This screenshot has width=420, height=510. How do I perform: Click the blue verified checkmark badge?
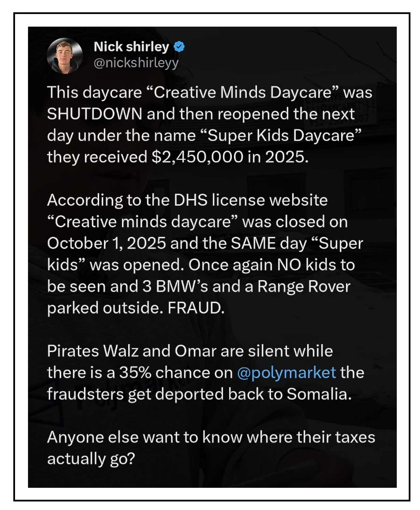(x=179, y=47)
